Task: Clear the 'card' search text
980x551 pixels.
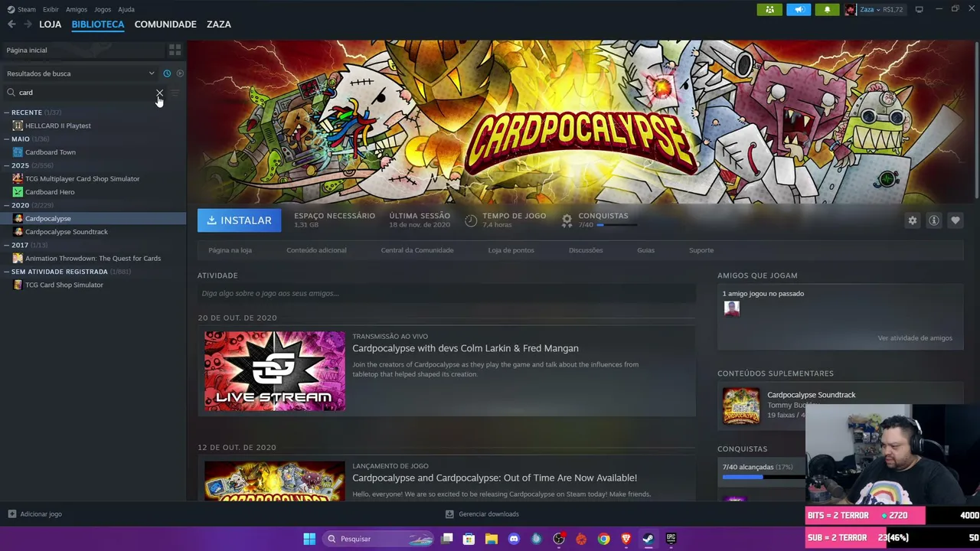Action: [x=159, y=93]
